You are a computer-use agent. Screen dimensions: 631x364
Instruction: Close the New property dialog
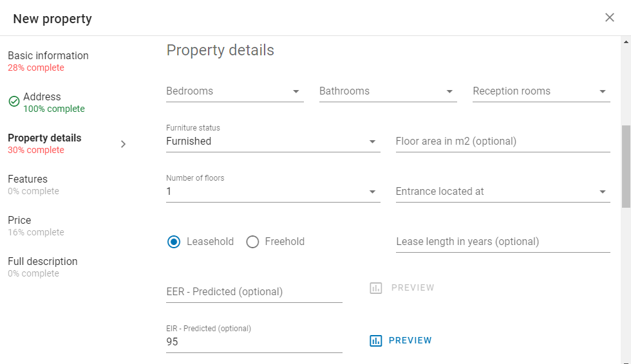609,17
